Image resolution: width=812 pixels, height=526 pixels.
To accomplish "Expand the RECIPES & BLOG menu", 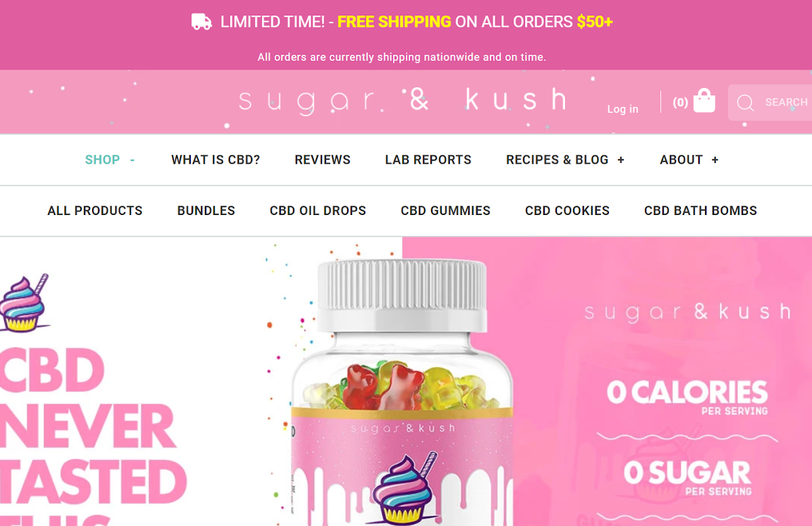I will tap(621, 160).
